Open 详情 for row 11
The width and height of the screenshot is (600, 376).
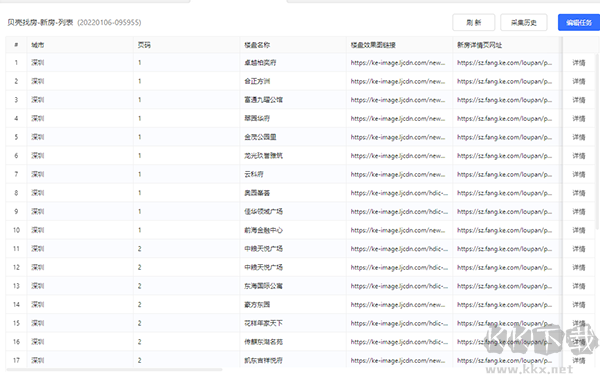pos(579,249)
